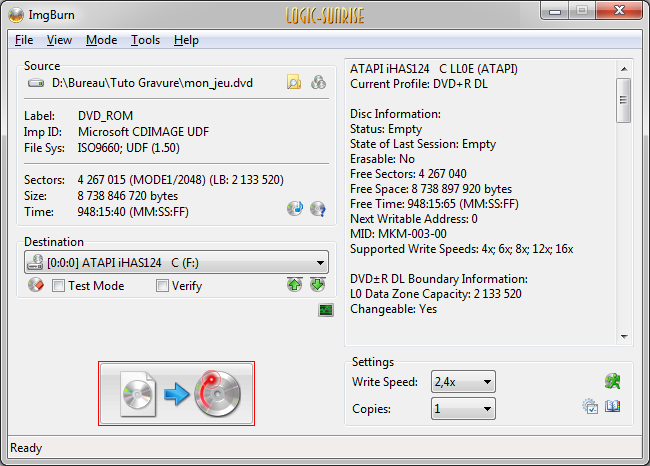Click the source path D:\Bureau\Tuto Gravure\mon_jeu.dvd
The height and width of the screenshot is (466, 650).
coord(152,83)
